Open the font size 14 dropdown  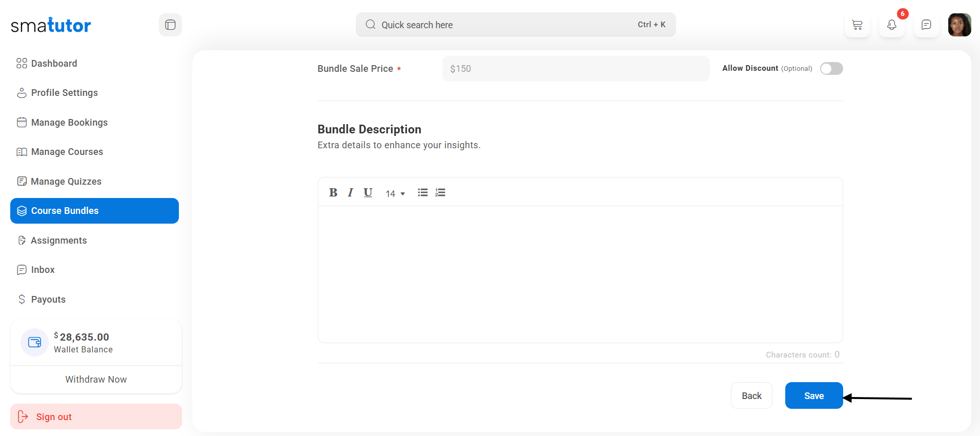tap(395, 193)
